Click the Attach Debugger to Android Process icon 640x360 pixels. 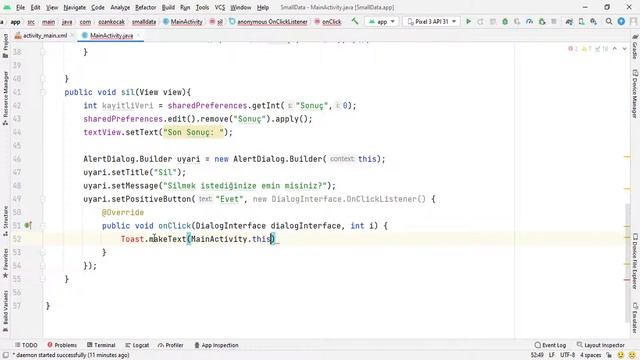coord(542,21)
